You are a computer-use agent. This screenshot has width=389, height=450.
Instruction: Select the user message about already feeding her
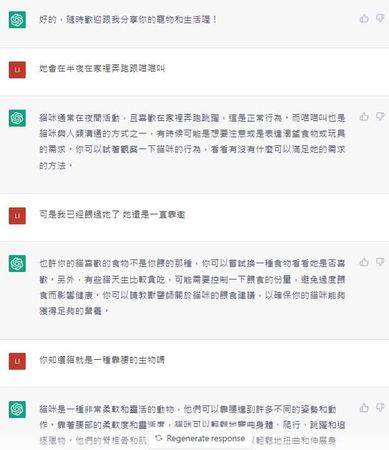(x=112, y=214)
